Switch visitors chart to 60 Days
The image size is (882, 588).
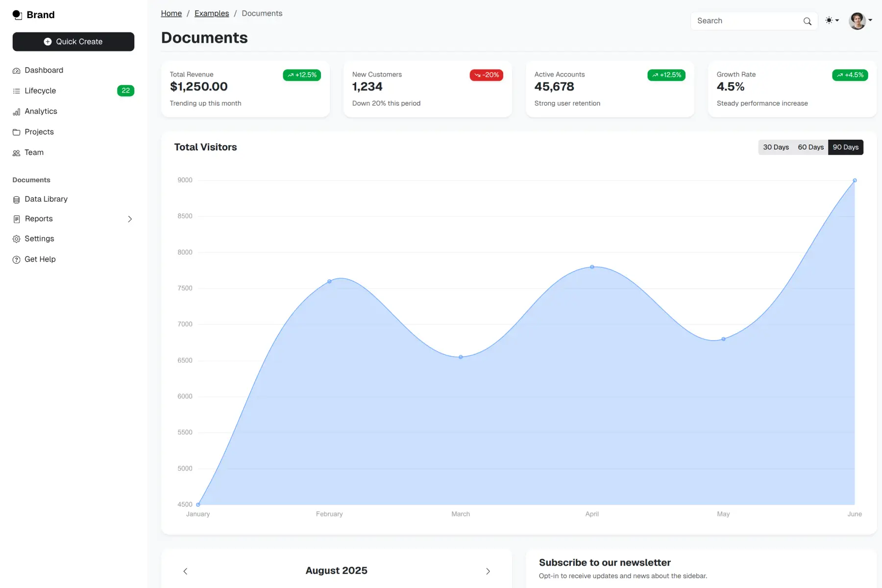pyautogui.click(x=810, y=147)
